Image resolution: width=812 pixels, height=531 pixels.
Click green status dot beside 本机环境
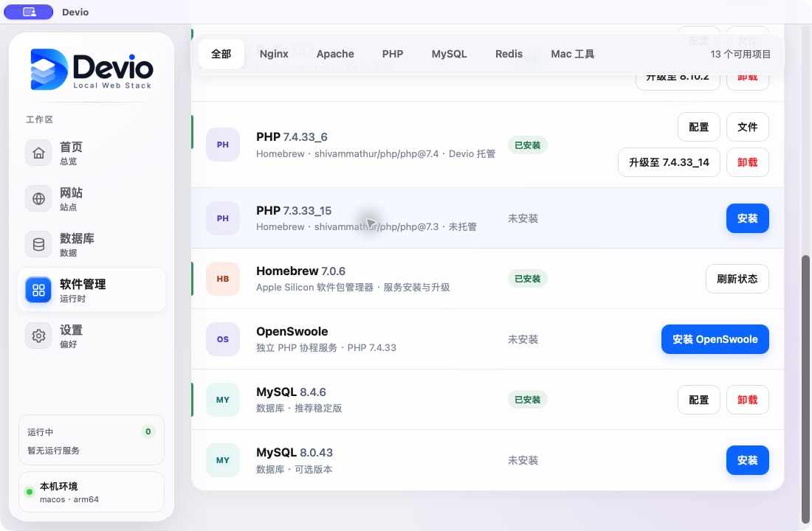point(30,492)
